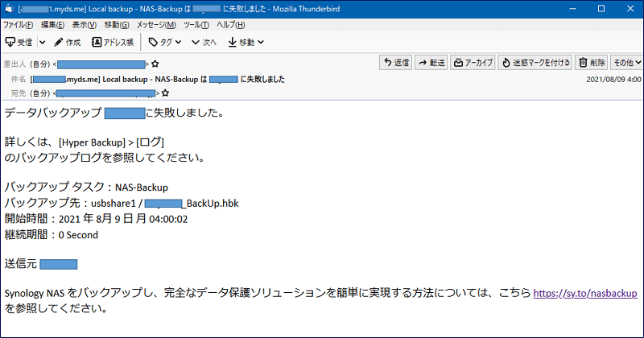644x338 pixels.
Task: Open the https://sy.to/nasbackup link
Action: click(x=585, y=293)
